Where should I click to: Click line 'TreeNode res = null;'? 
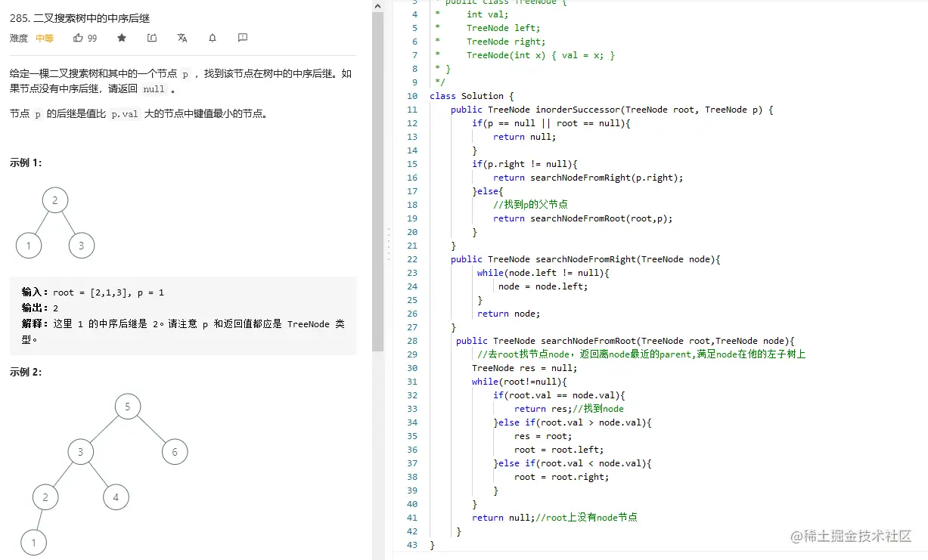(x=524, y=368)
